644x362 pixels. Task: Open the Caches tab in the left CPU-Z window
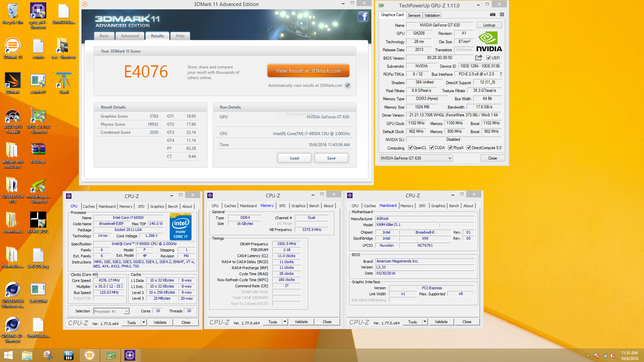[x=89, y=206]
